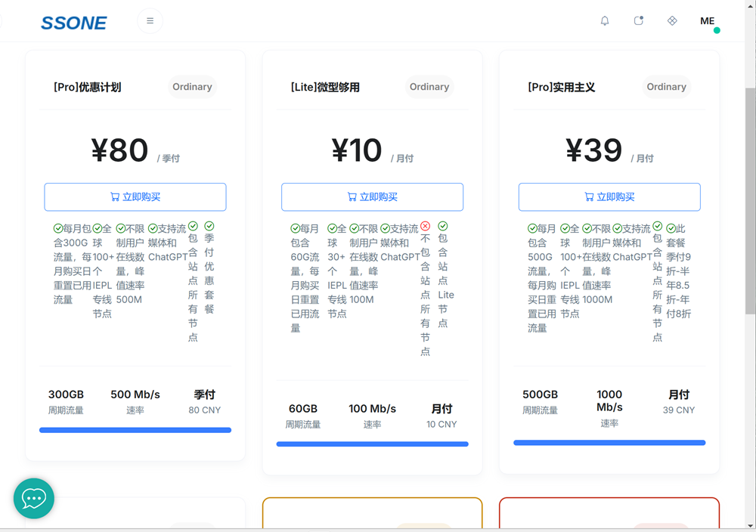
Task: Click the blue progress bar under 500GB plan
Action: coord(609,443)
